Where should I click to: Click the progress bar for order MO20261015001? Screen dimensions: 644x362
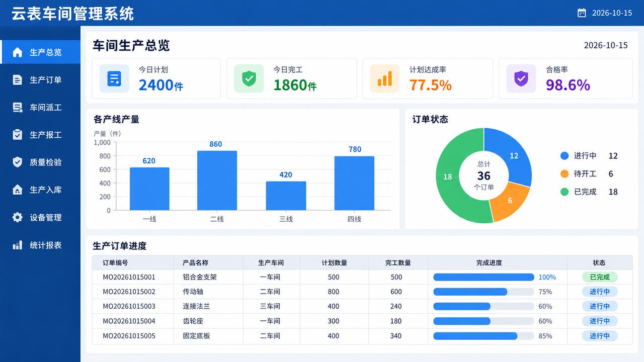click(x=484, y=277)
